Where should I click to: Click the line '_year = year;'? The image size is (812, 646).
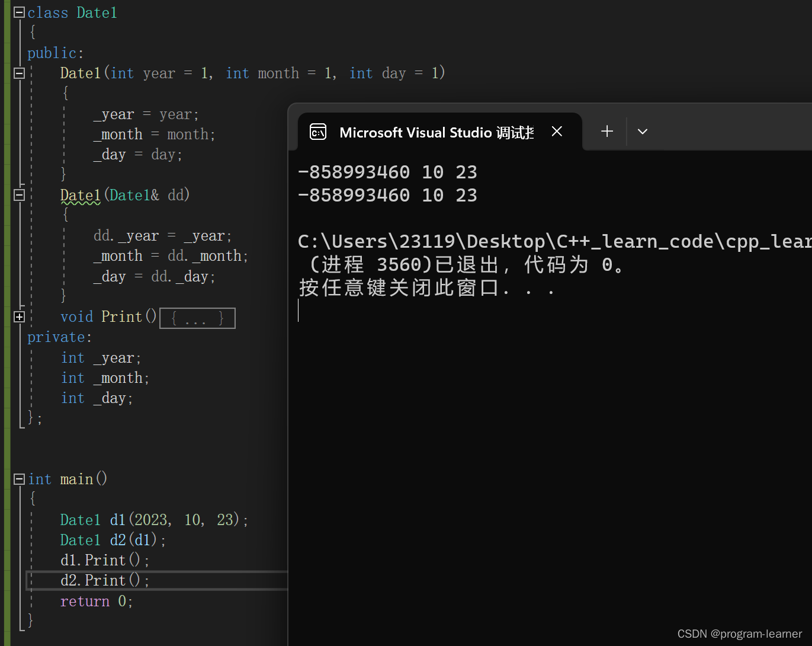click(146, 114)
